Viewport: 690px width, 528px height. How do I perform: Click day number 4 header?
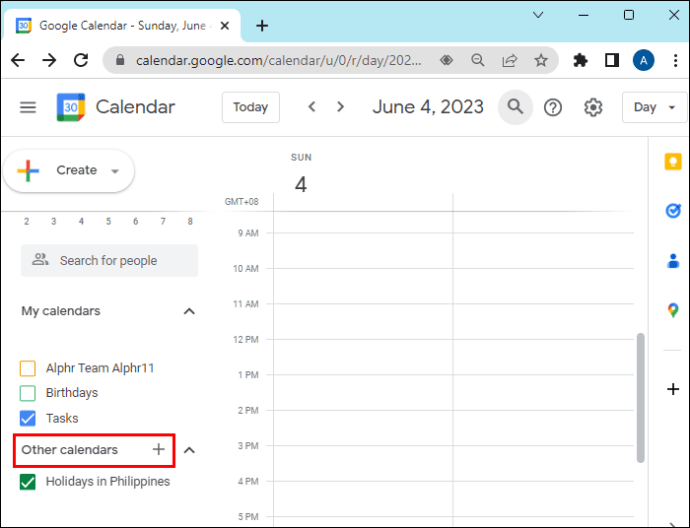(x=301, y=184)
